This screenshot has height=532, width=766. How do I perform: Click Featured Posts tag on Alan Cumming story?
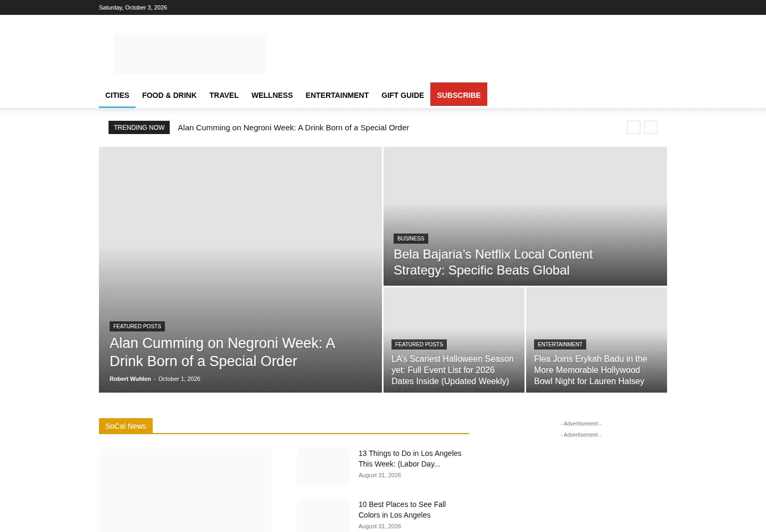pyautogui.click(x=137, y=326)
